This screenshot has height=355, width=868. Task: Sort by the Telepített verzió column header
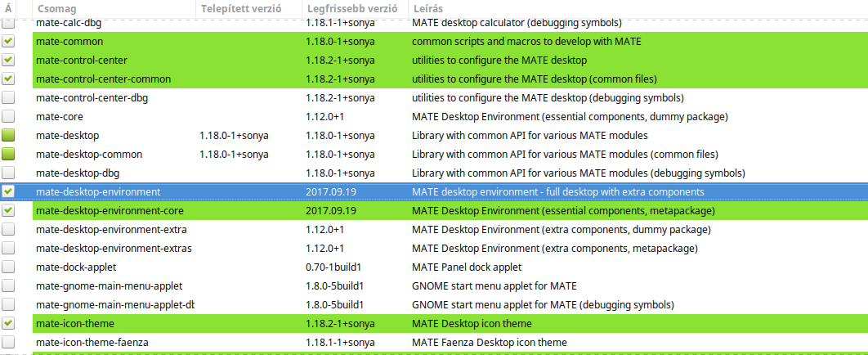tap(249, 8)
